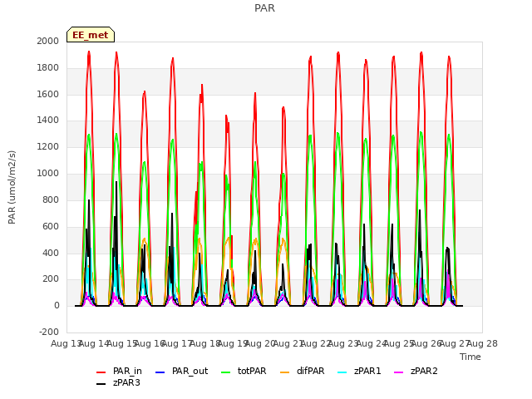The image size is (532, 399).
Task: Select the zPAR3 legend label
Action: [126, 382]
